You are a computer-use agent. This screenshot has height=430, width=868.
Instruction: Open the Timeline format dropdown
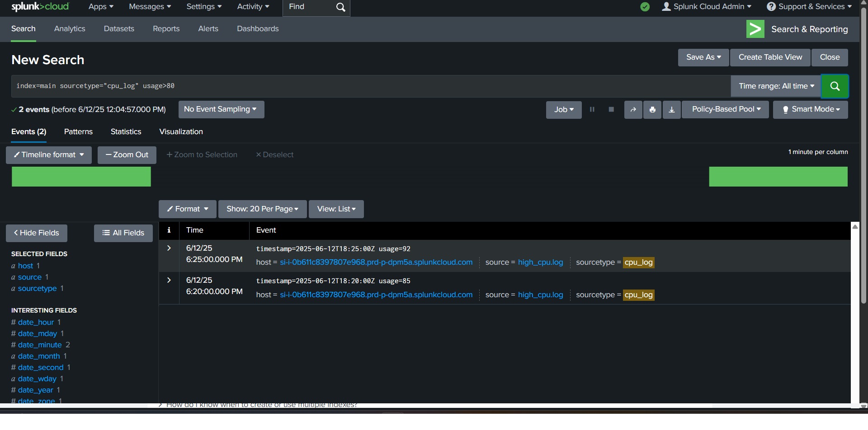coord(49,155)
